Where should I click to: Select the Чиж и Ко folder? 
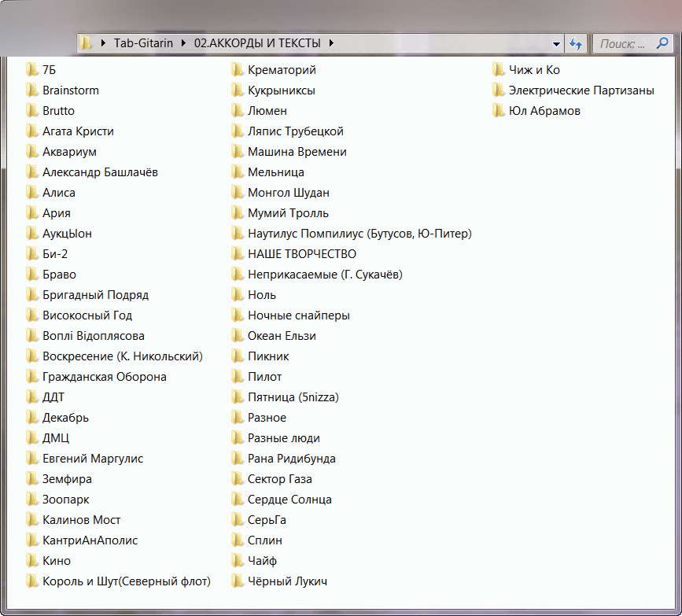click(533, 70)
